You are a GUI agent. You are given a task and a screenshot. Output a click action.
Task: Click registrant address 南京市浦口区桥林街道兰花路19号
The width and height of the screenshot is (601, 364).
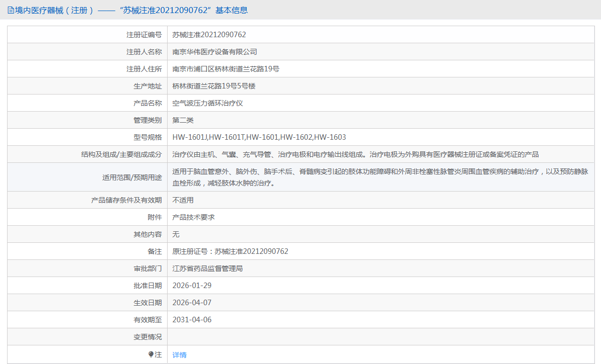(226, 69)
